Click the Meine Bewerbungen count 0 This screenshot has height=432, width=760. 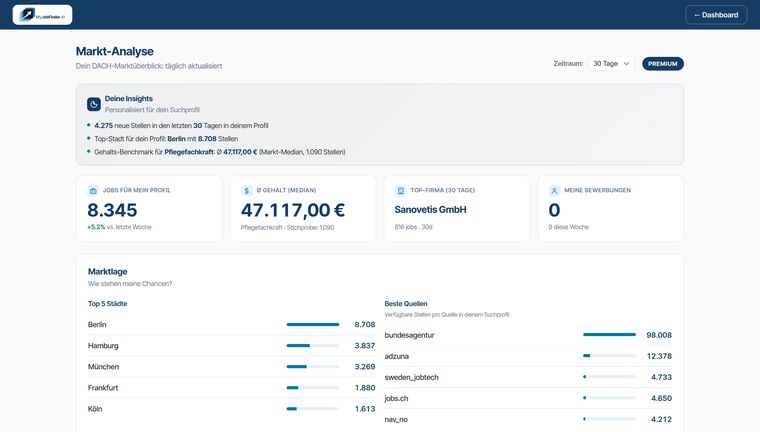pyautogui.click(x=554, y=210)
